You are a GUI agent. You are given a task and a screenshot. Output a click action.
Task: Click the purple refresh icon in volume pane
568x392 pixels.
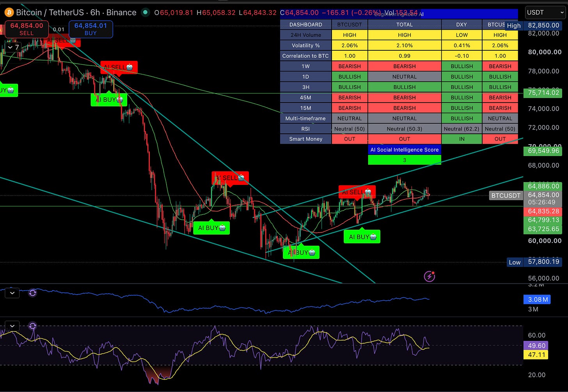(x=33, y=293)
